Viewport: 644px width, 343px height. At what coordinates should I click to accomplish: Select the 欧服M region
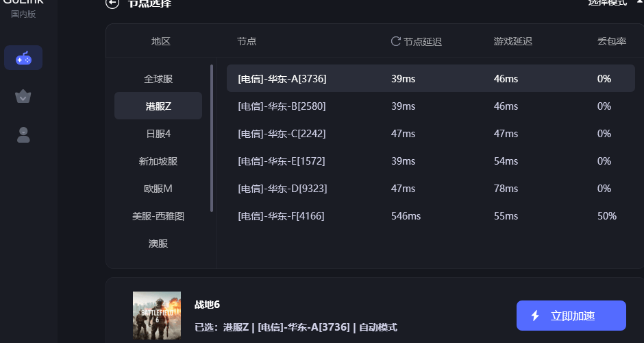(x=158, y=189)
